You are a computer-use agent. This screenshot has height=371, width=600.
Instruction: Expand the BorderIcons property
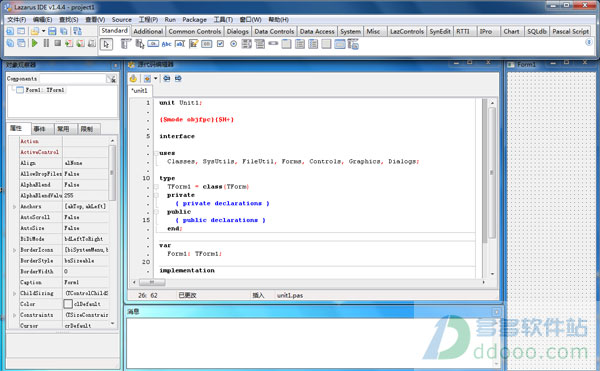click(15, 250)
